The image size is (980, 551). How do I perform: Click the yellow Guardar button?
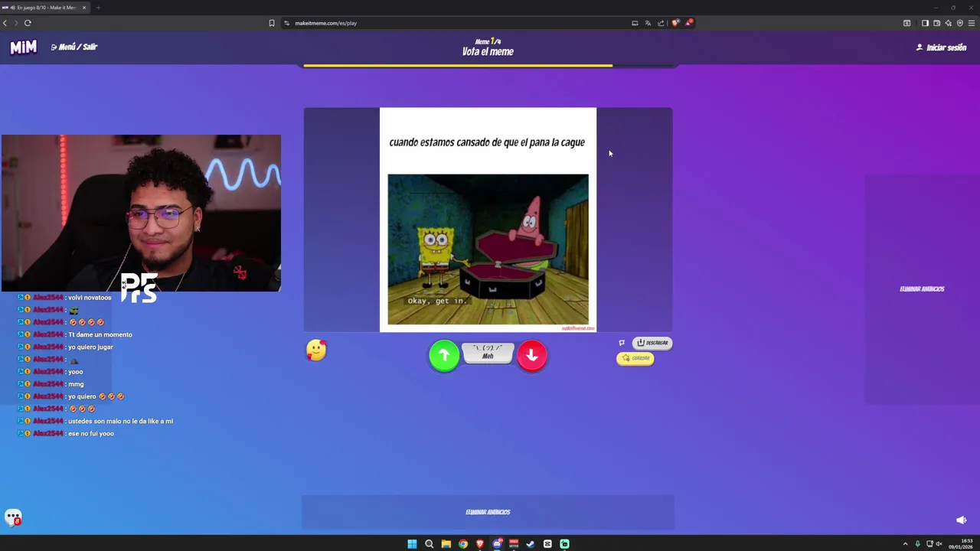(635, 358)
